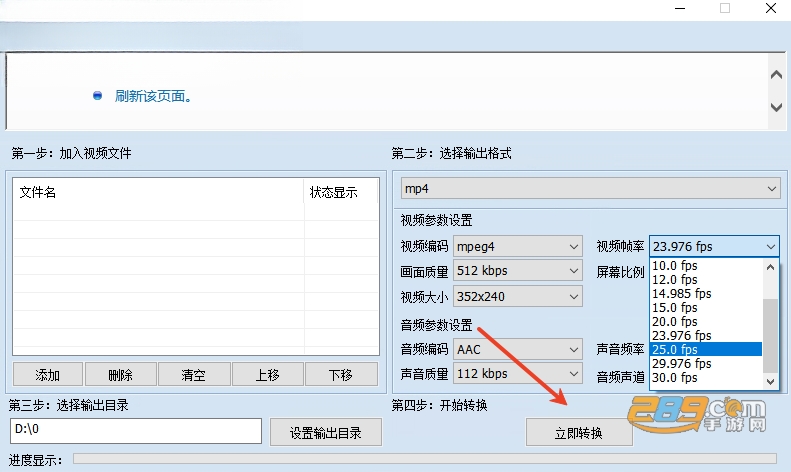Image resolution: width=791 pixels, height=472 pixels.
Task: Move file down with 下移 button
Action: coord(341,375)
